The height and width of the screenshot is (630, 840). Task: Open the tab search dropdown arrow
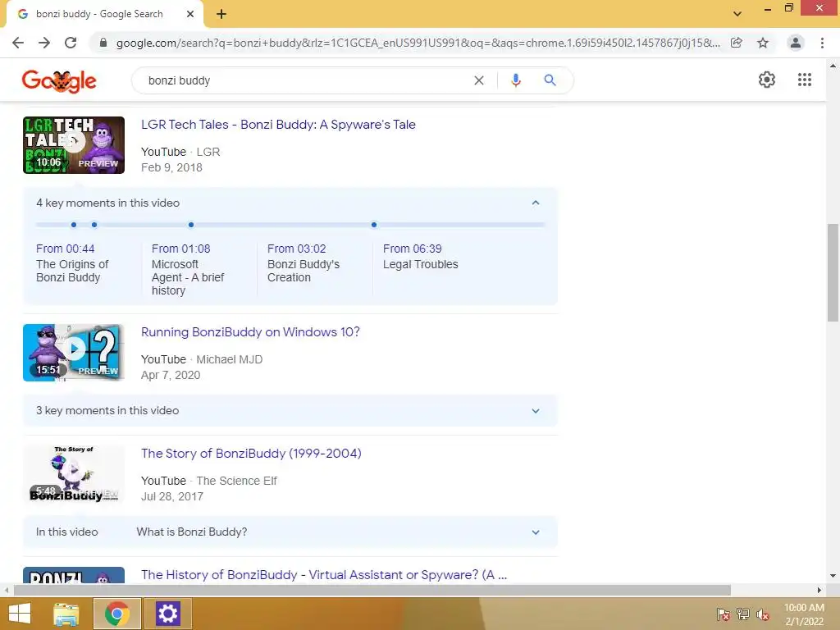coord(737,14)
